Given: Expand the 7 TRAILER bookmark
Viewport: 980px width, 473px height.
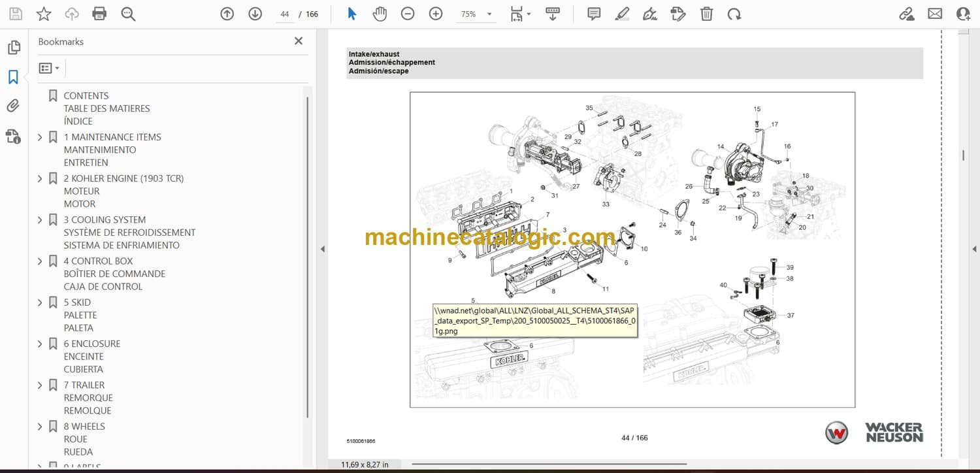Looking at the screenshot, I should pos(40,385).
